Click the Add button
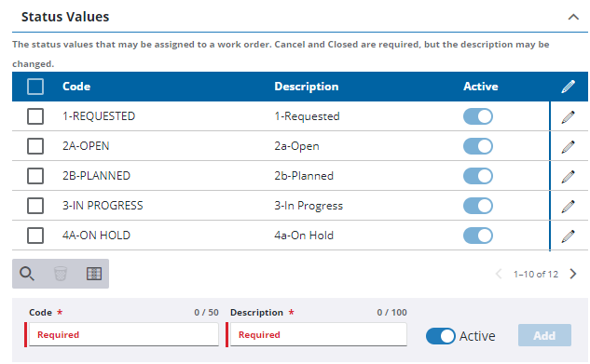 coord(544,335)
